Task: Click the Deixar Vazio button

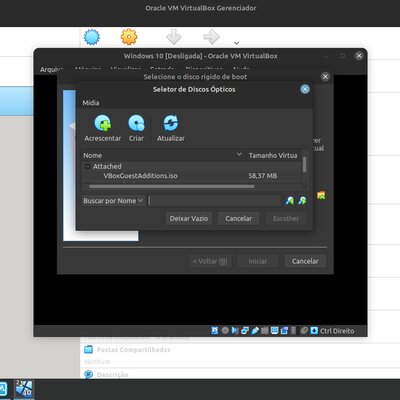Action: [189, 219]
